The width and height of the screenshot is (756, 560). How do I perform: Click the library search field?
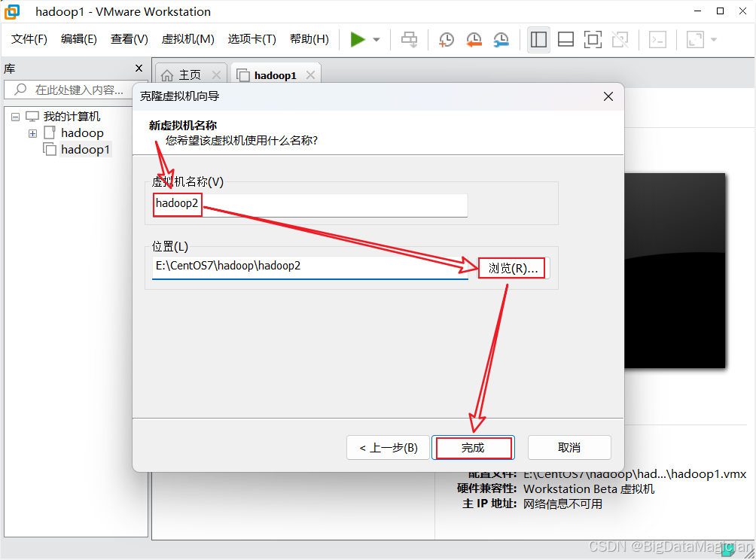click(69, 90)
